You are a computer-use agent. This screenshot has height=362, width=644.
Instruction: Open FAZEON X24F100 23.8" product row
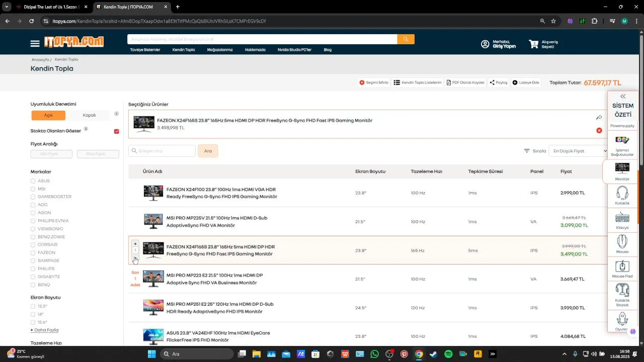click(x=367, y=193)
